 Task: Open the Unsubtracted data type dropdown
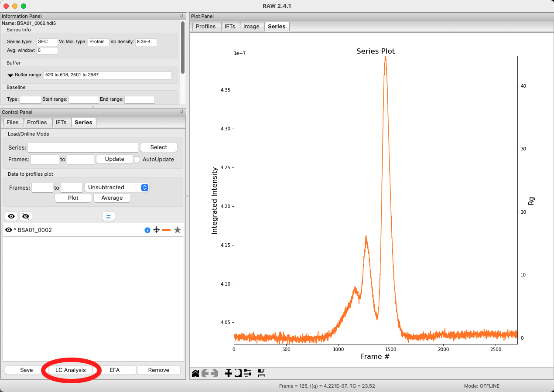116,187
